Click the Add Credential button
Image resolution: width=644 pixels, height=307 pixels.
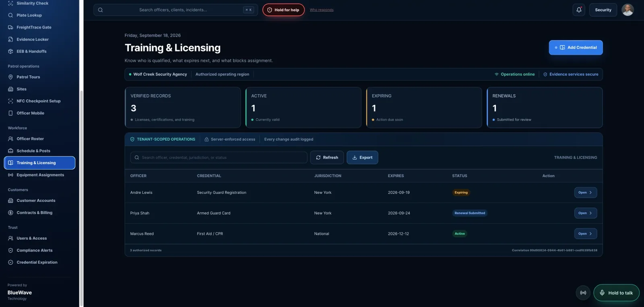click(x=576, y=48)
